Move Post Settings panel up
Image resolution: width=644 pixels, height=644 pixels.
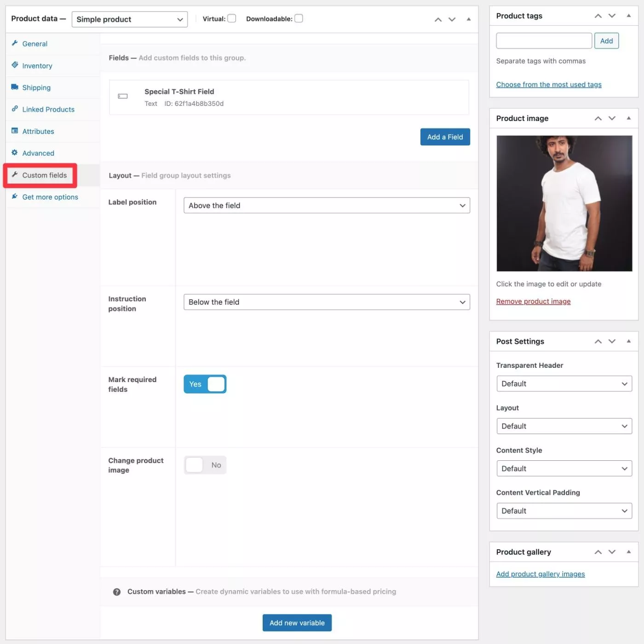[x=598, y=341]
